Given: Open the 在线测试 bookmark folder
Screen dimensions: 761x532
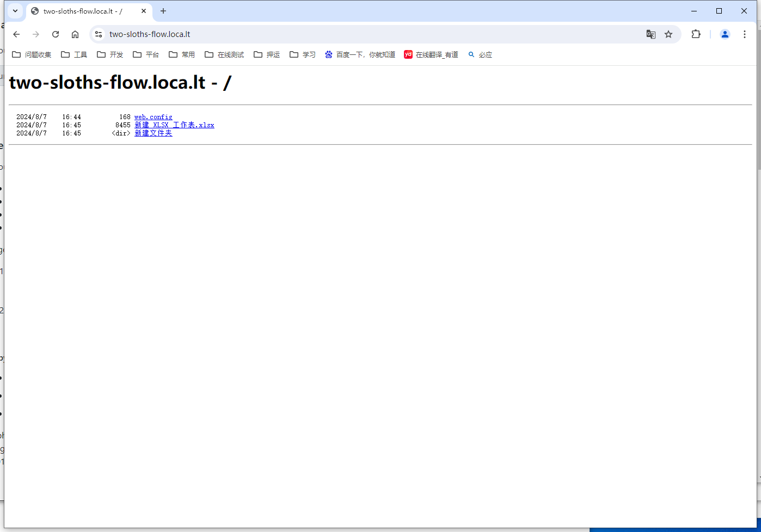Looking at the screenshot, I should tap(224, 54).
